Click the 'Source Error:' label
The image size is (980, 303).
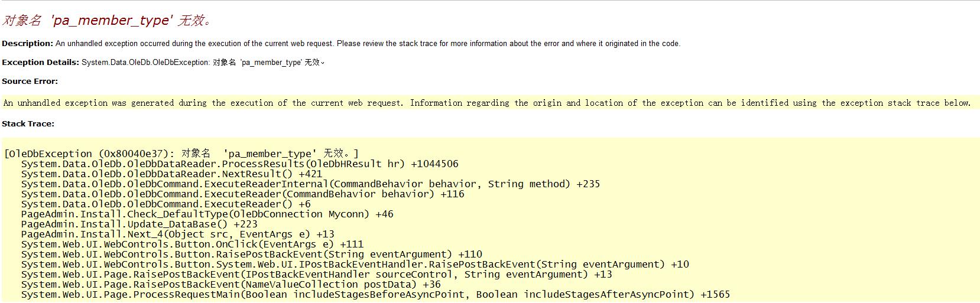tap(30, 81)
